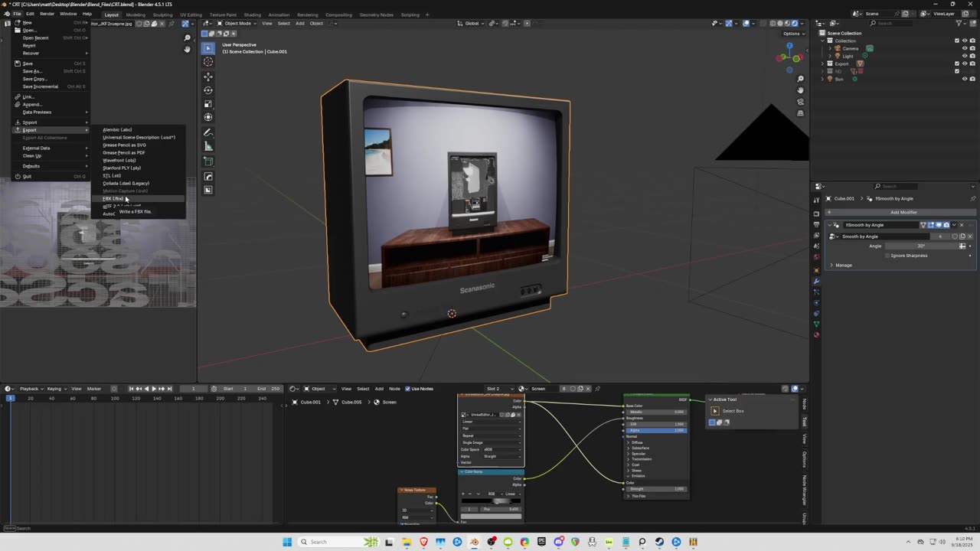Uncheck the Collection exclude checkbox in outliner
This screenshot has width=980, height=551.
956,41
